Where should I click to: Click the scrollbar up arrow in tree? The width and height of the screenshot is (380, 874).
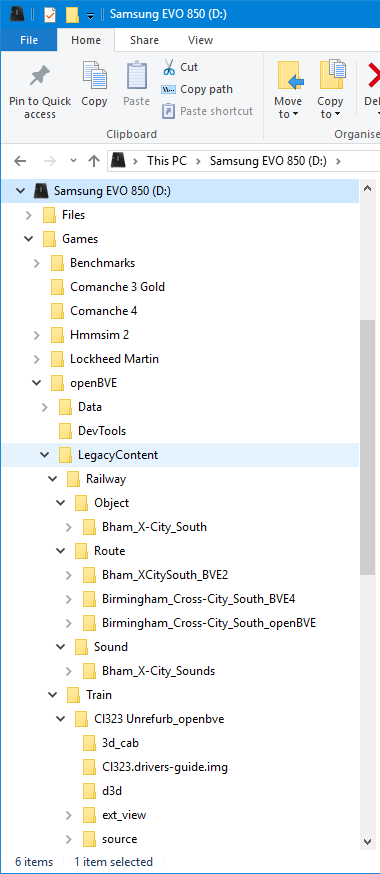click(368, 188)
